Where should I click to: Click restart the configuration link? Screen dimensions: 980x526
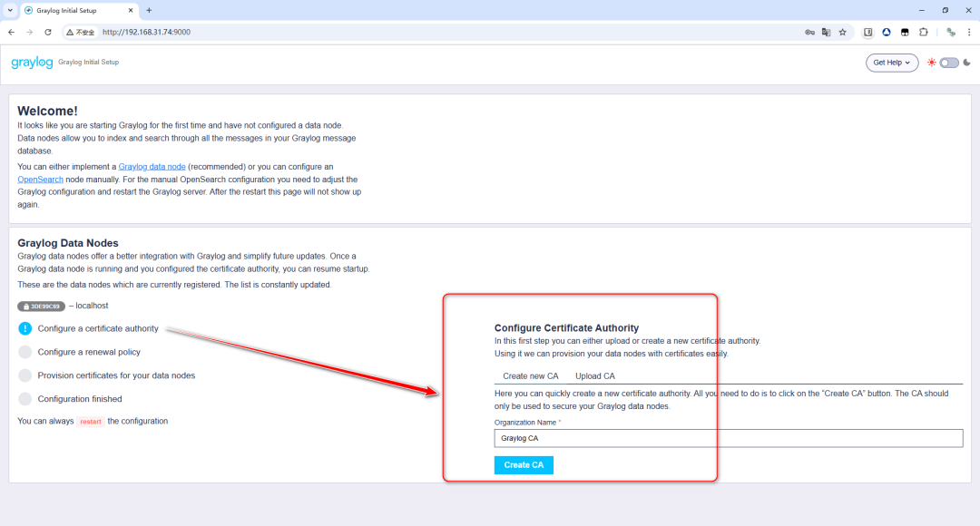pyautogui.click(x=91, y=421)
